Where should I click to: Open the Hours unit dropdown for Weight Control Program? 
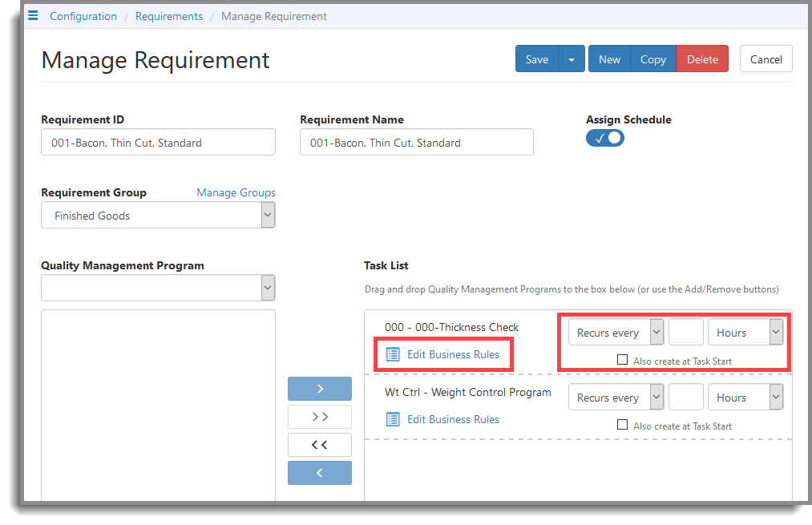point(745,397)
